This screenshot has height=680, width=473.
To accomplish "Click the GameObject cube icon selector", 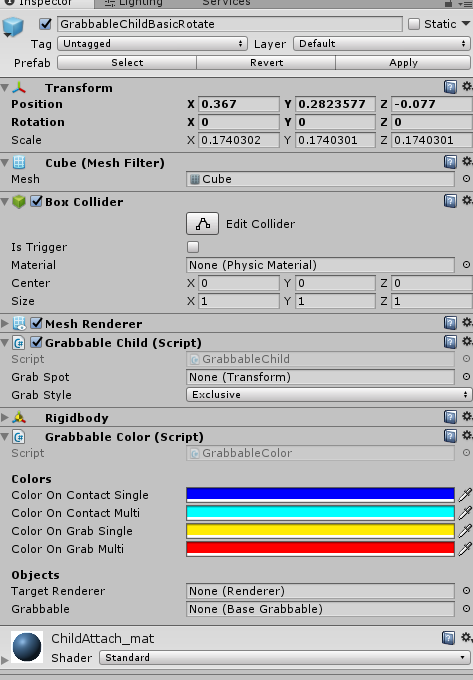I will (x=13, y=27).
